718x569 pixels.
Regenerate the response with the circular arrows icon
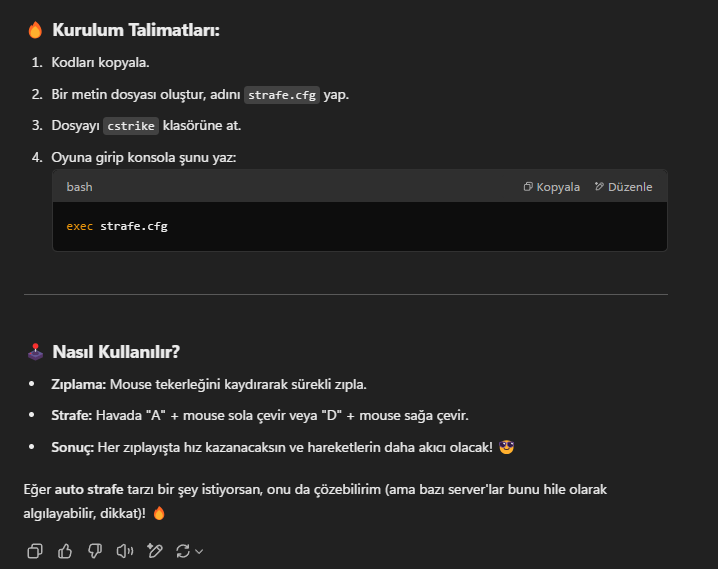183,551
